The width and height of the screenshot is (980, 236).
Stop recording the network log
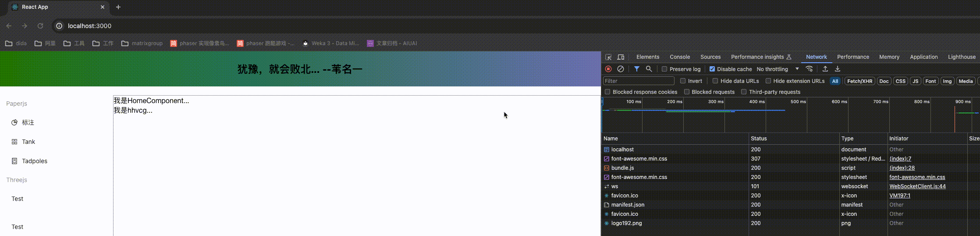coord(608,69)
